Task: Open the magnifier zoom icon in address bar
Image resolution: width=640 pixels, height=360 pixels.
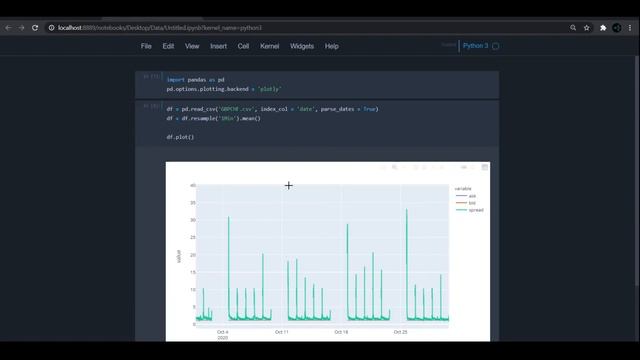Action: coord(573,28)
